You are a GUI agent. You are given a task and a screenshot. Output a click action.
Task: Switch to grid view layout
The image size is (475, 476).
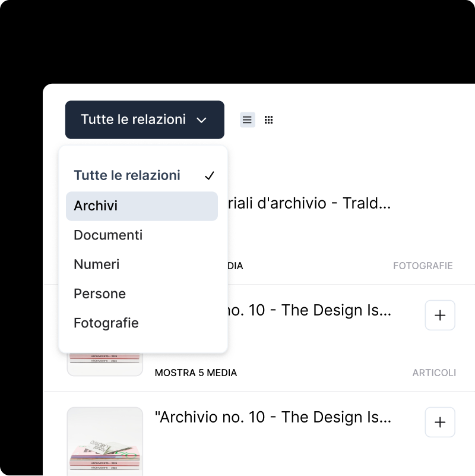(x=268, y=120)
